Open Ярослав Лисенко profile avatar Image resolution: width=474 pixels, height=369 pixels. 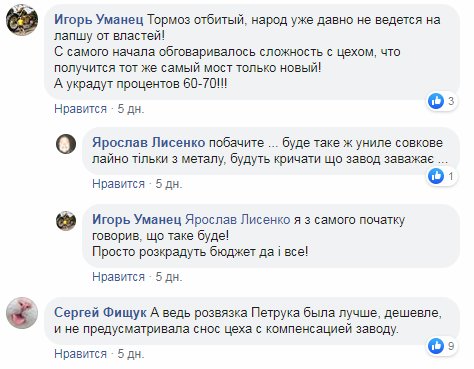(x=66, y=144)
